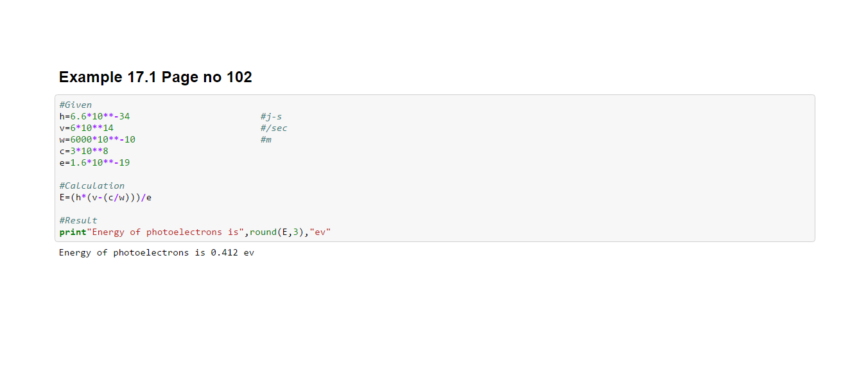Place cursor on the c=3*10**8 line
The image size is (868, 373).
tap(83, 151)
